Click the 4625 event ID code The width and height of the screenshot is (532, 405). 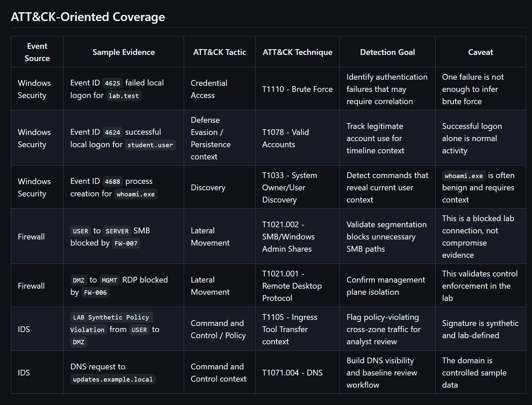pyautogui.click(x=112, y=83)
